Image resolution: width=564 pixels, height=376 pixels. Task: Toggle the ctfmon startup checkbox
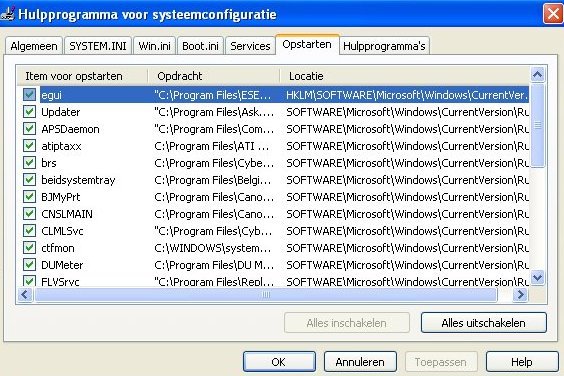point(29,248)
